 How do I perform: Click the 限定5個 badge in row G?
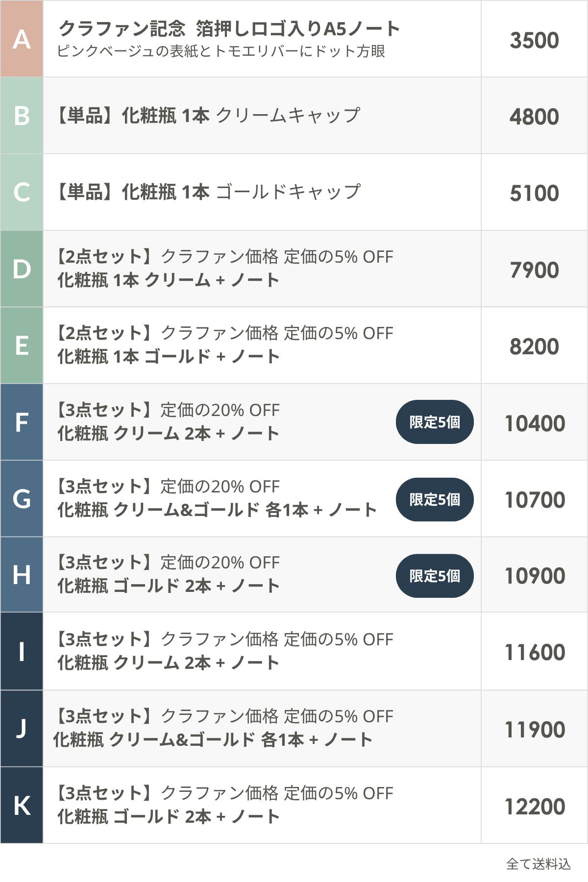435,499
